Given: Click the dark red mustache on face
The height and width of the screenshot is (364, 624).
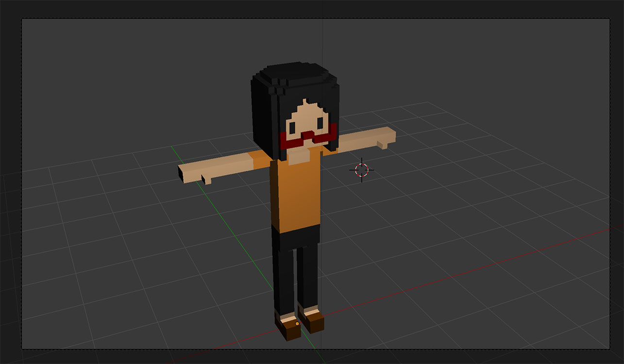Looking at the screenshot, I should coord(307,138).
